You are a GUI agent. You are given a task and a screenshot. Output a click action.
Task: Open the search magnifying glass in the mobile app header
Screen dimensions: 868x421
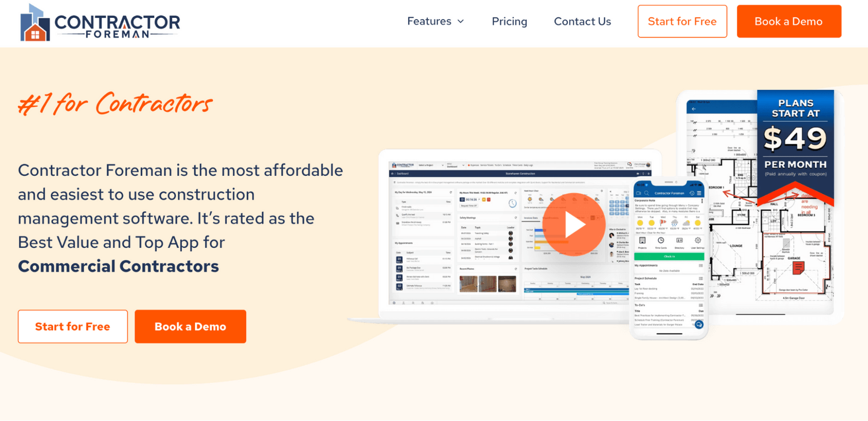(646, 193)
